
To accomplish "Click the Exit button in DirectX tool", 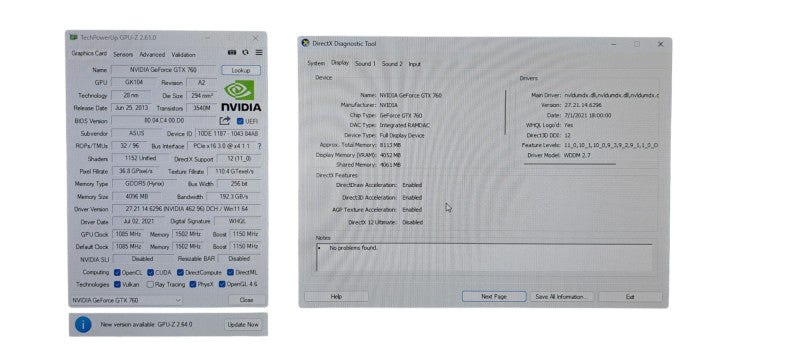I will 630,296.
